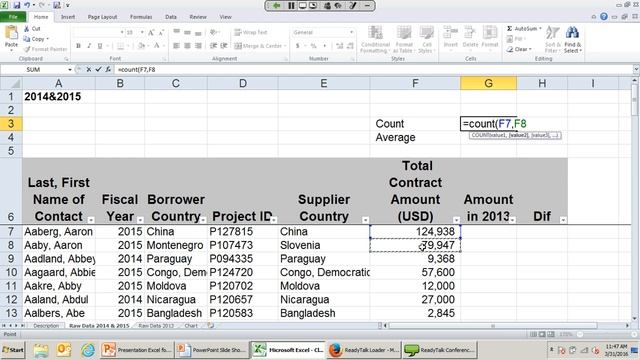
Task: Toggle underline formatting
Action: point(100,46)
